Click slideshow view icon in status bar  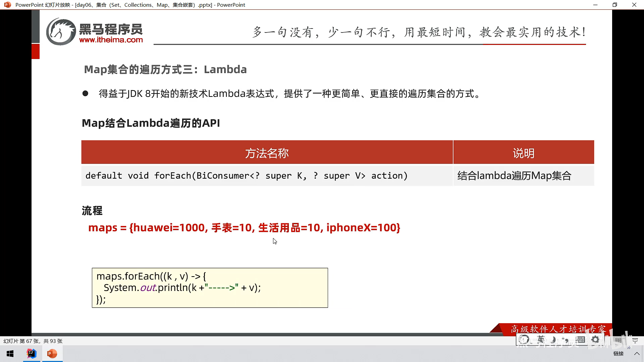pyautogui.click(x=635, y=340)
